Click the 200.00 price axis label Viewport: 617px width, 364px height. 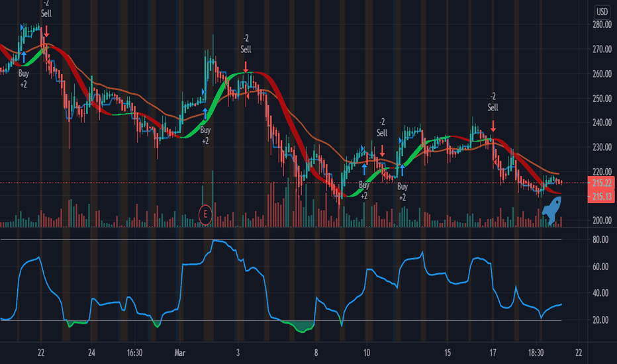coord(602,220)
